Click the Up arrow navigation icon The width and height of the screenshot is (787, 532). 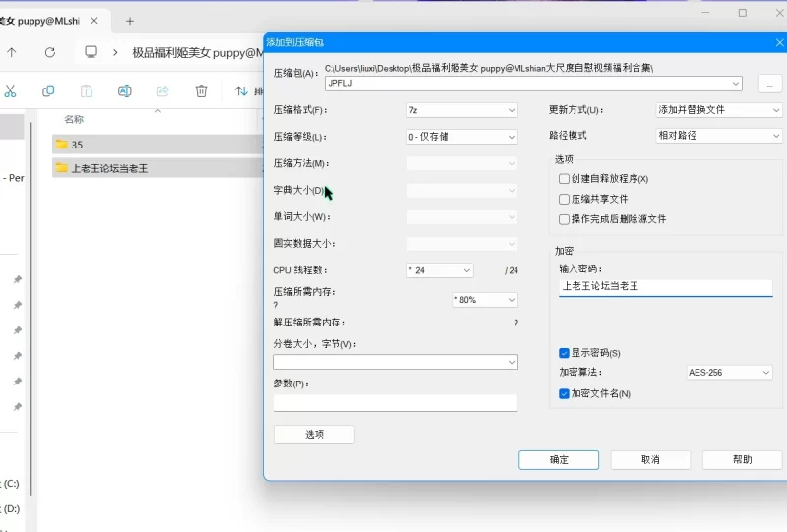pyautogui.click(x=12, y=52)
